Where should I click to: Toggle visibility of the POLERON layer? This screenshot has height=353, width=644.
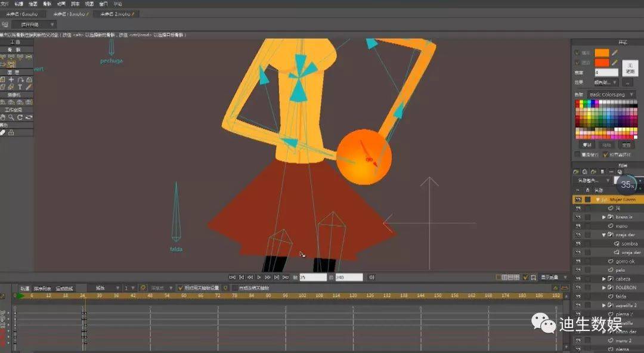pyautogui.click(x=578, y=287)
